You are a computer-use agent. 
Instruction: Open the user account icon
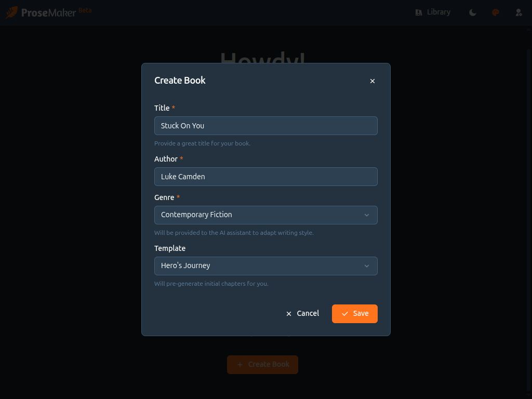[518, 12]
